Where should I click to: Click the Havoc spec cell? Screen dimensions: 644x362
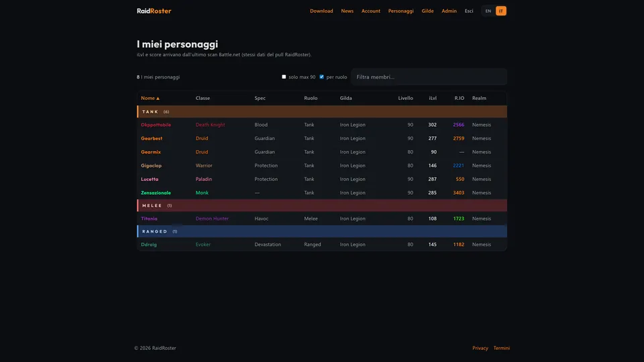(x=261, y=219)
